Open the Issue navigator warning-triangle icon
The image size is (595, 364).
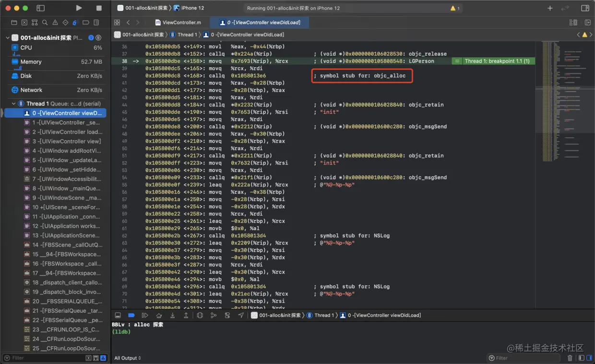[x=55, y=23]
